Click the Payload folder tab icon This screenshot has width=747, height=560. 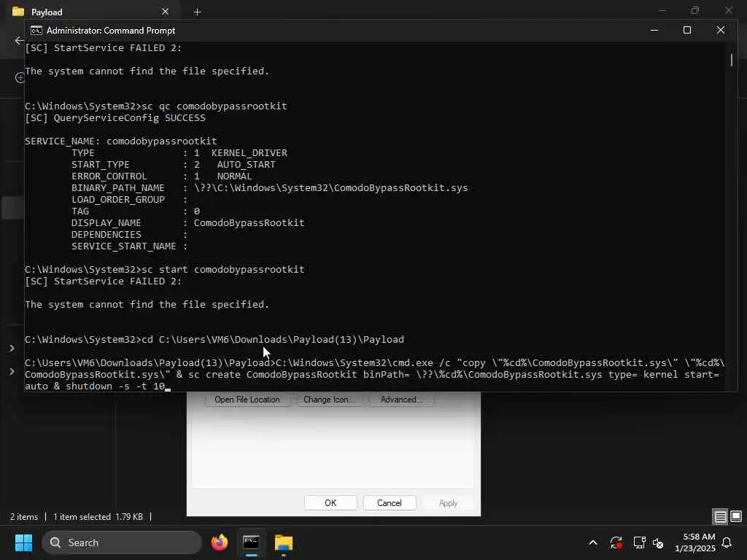(x=18, y=12)
